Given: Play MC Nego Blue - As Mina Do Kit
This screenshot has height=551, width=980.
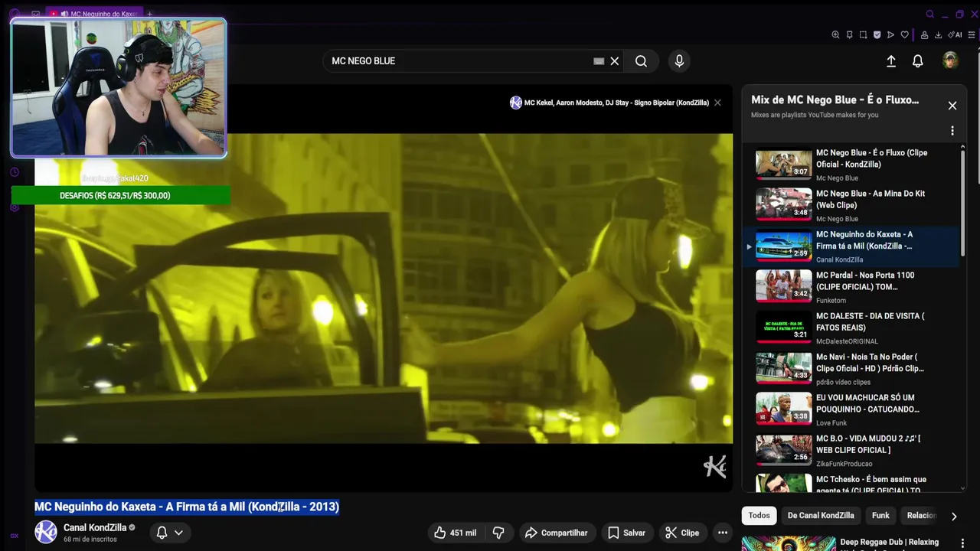Looking at the screenshot, I should (850, 205).
